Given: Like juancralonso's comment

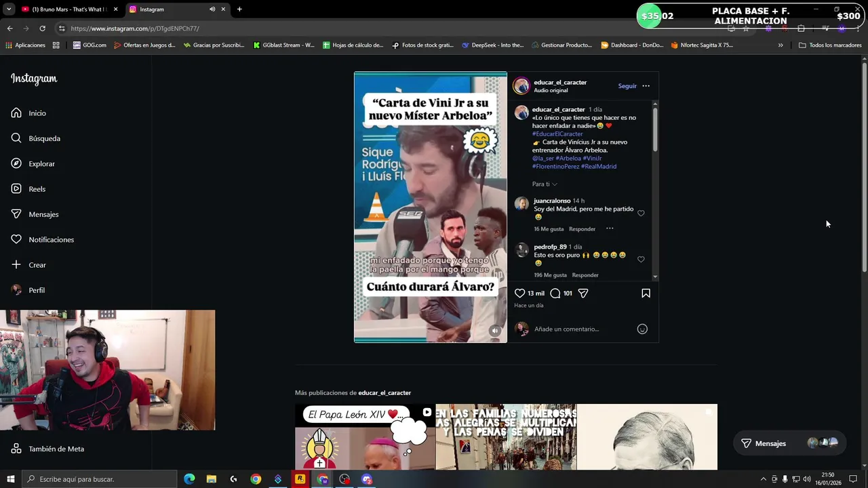Looking at the screenshot, I should point(641,213).
